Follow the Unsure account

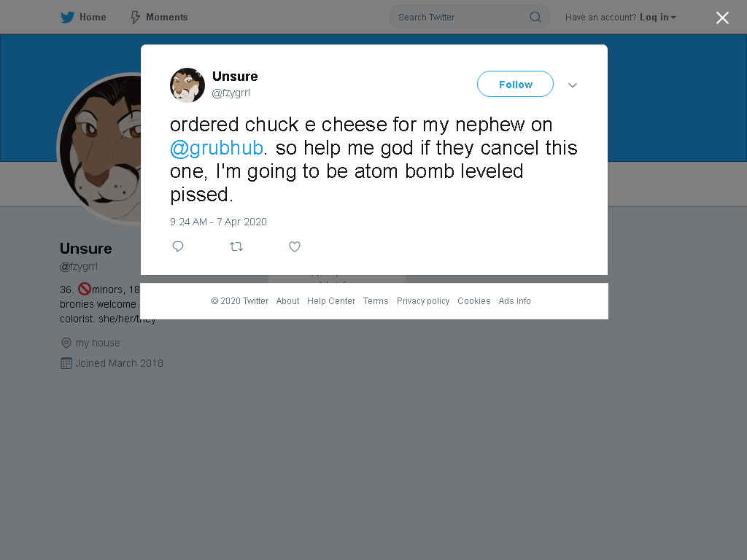(x=515, y=84)
